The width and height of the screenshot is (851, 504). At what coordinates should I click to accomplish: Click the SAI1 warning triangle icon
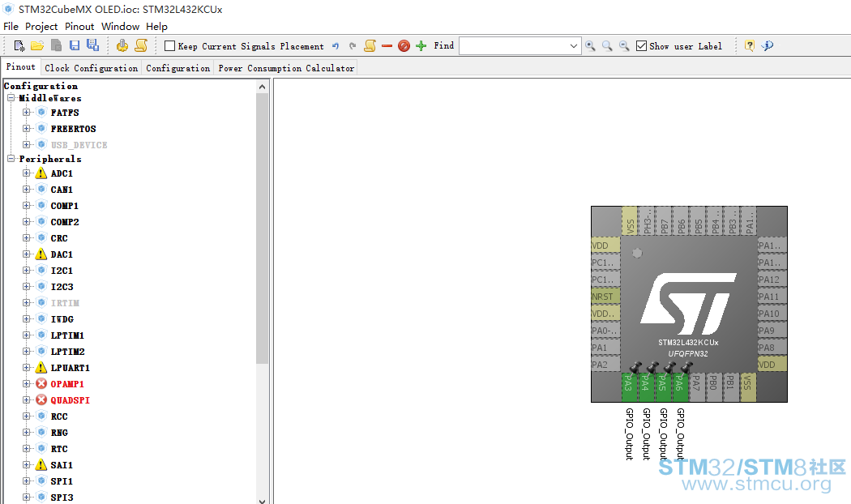(x=41, y=465)
